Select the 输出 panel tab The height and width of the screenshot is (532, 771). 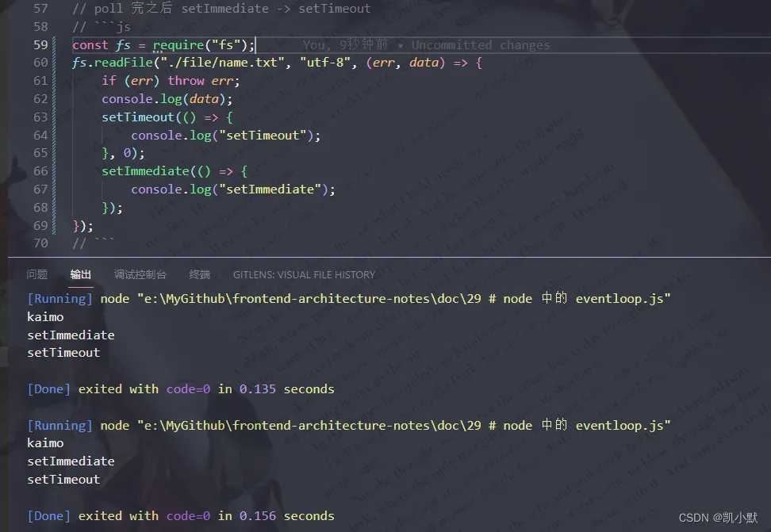(81, 274)
